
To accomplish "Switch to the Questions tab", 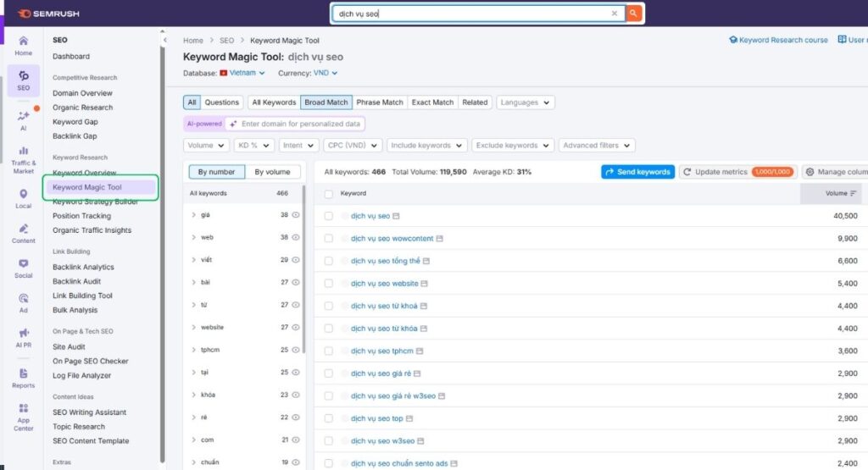I will 221,102.
